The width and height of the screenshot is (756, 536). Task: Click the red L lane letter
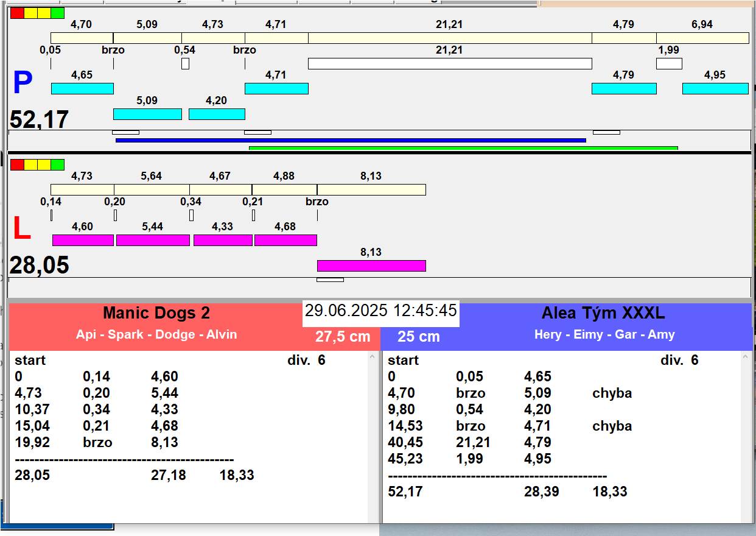(x=22, y=228)
